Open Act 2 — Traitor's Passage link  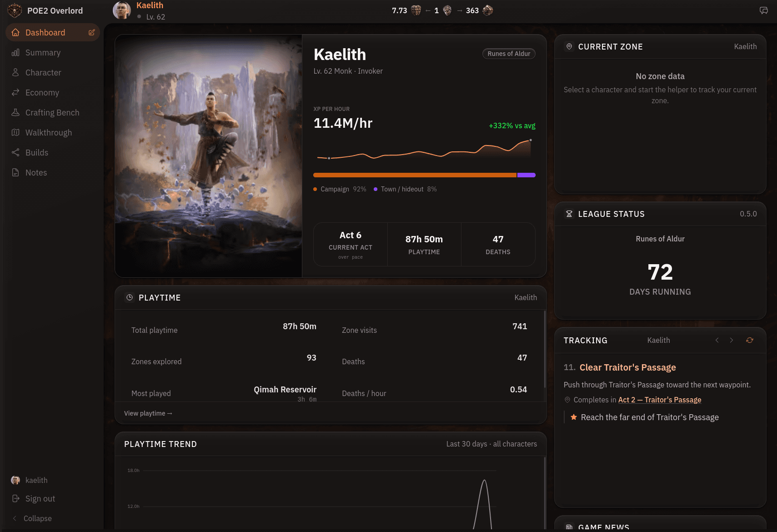click(660, 400)
